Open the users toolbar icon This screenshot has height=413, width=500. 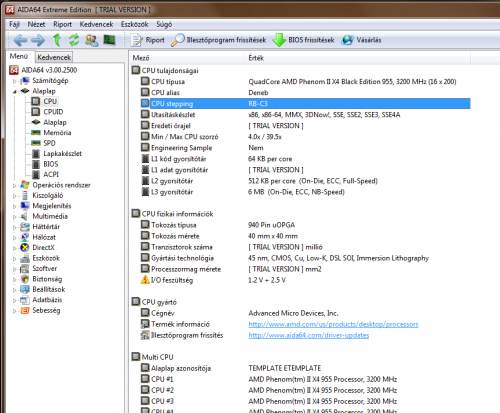click(x=92, y=40)
